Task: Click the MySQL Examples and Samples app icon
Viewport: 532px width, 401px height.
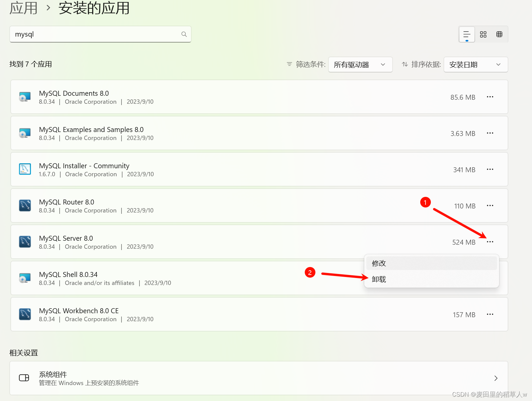Action: click(x=25, y=133)
